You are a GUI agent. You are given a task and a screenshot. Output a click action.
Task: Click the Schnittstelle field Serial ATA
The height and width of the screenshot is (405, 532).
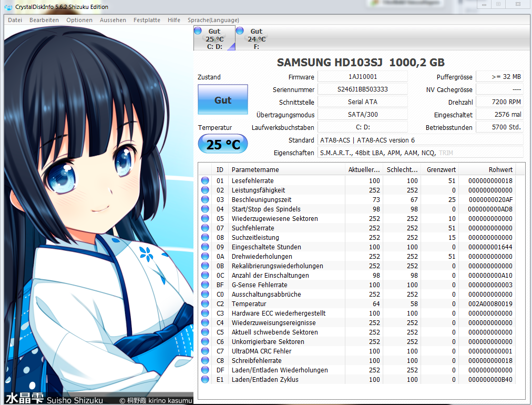[363, 102]
